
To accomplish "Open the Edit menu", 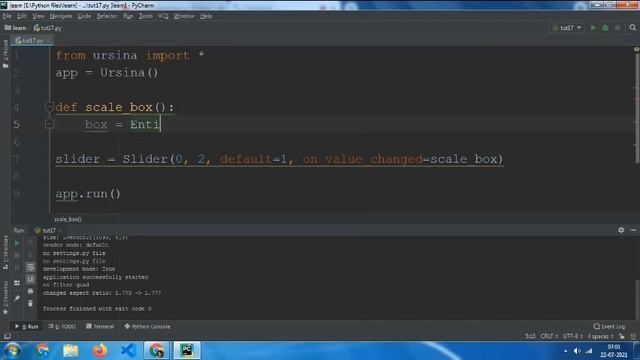I will 22,16.
